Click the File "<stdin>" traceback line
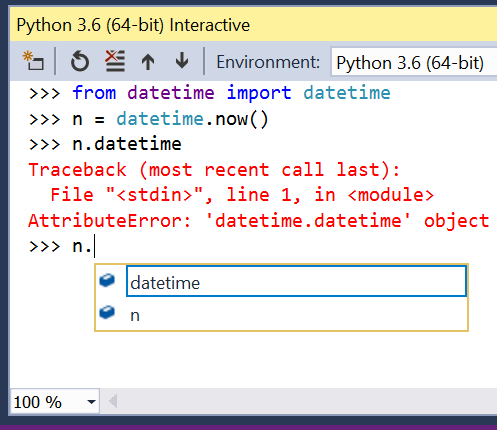This screenshot has width=497, height=430. click(242, 195)
